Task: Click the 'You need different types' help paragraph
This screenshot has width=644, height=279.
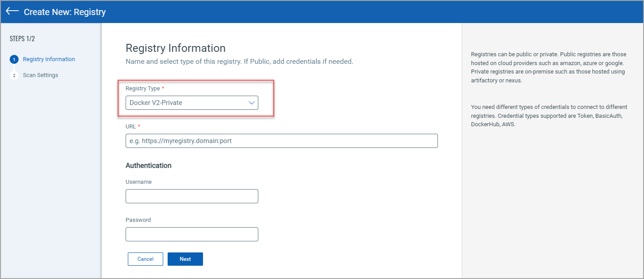Action: point(549,116)
